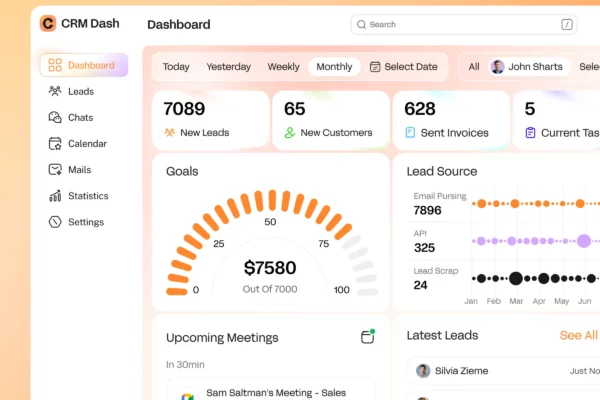Choose the John Sharts user filter

[528, 67]
